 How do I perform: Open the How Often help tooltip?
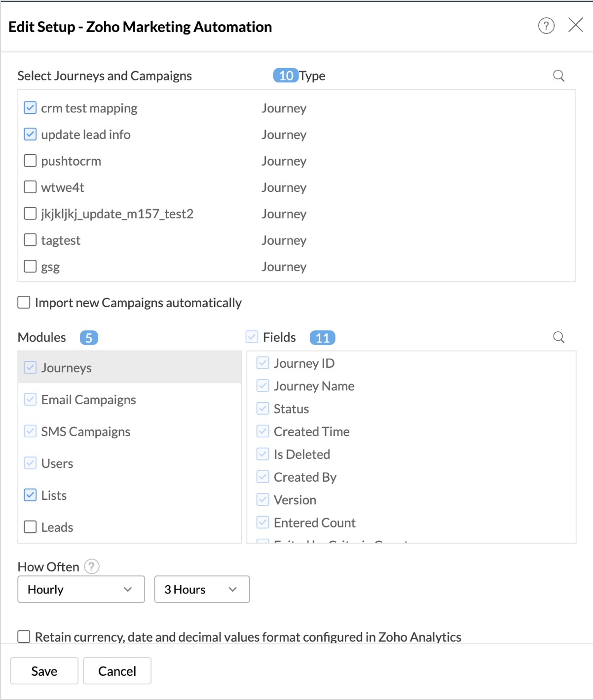point(92,566)
